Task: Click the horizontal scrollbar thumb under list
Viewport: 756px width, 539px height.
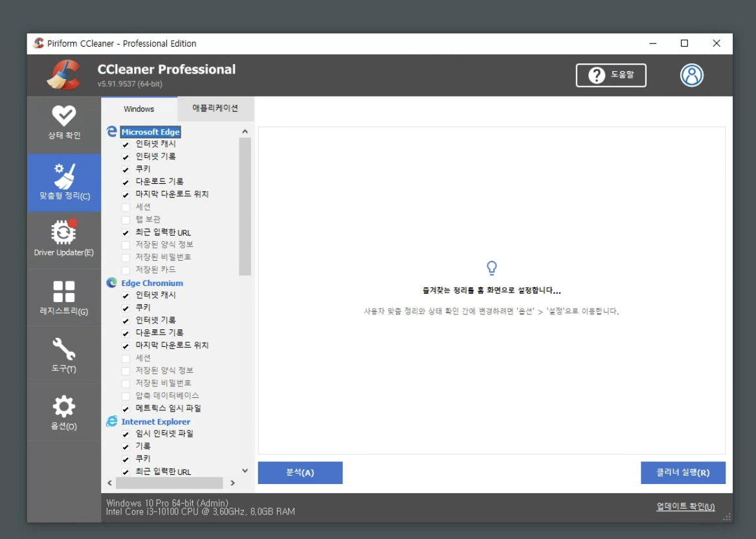Action: click(169, 483)
